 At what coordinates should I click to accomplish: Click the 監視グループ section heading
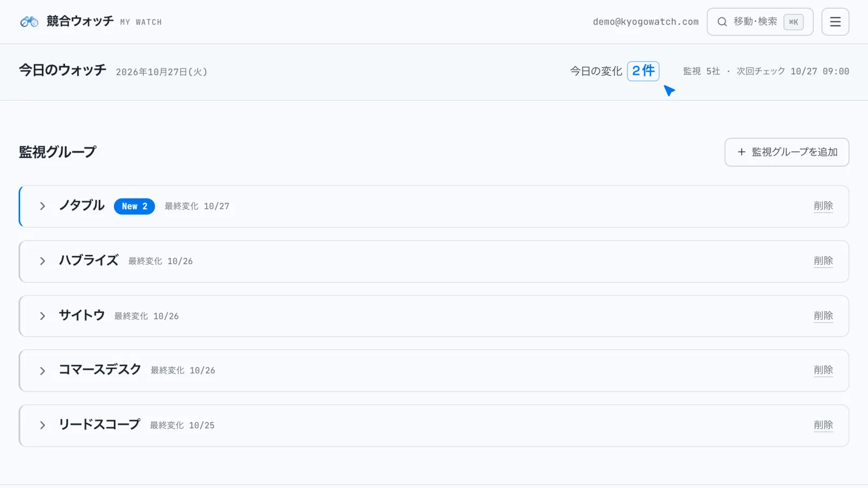pyautogui.click(x=58, y=152)
